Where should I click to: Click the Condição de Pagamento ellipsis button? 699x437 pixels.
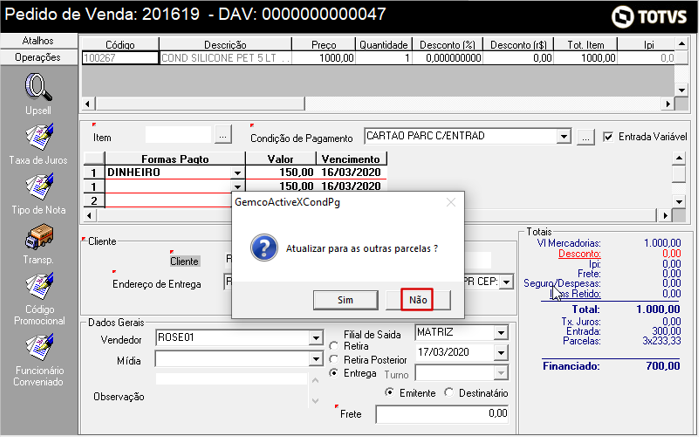pyautogui.click(x=586, y=137)
